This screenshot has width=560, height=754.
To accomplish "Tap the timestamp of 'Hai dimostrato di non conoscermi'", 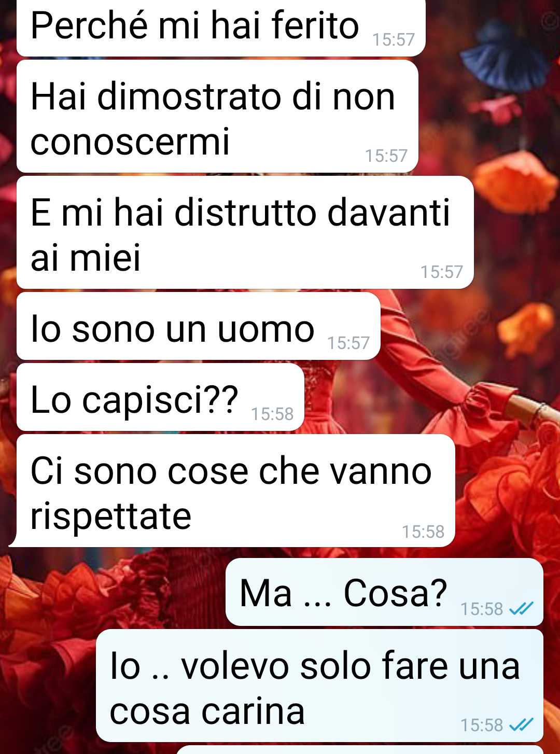I will (386, 156).
